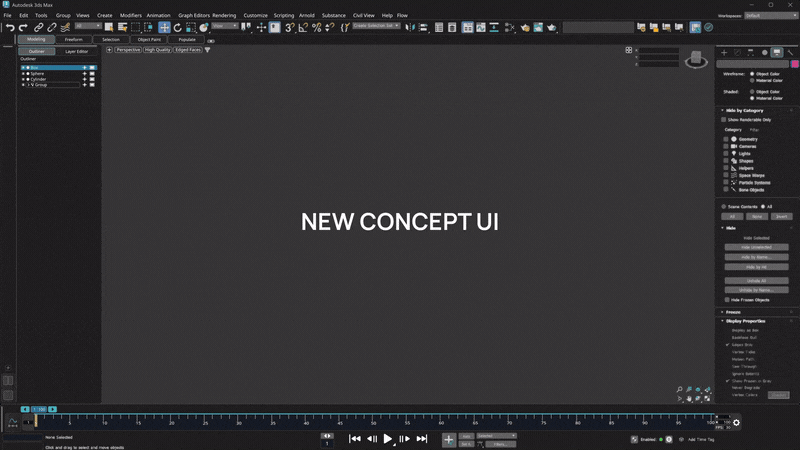Enable Show Renderable Only checkbox
This screenshot has height=450, width=800.
pyautogui.click(x=723, y=120)
